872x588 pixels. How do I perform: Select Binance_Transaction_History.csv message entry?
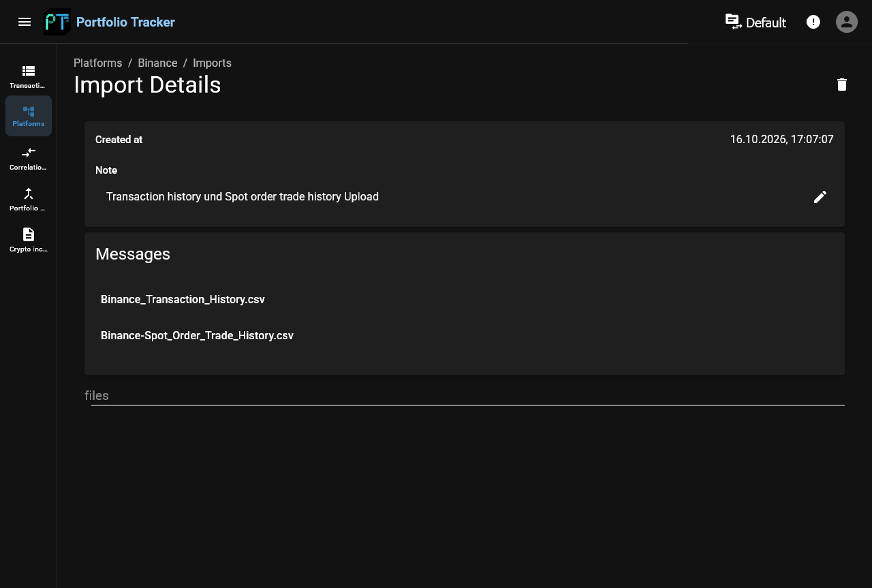pyautogui.click(x=183, y=299)
